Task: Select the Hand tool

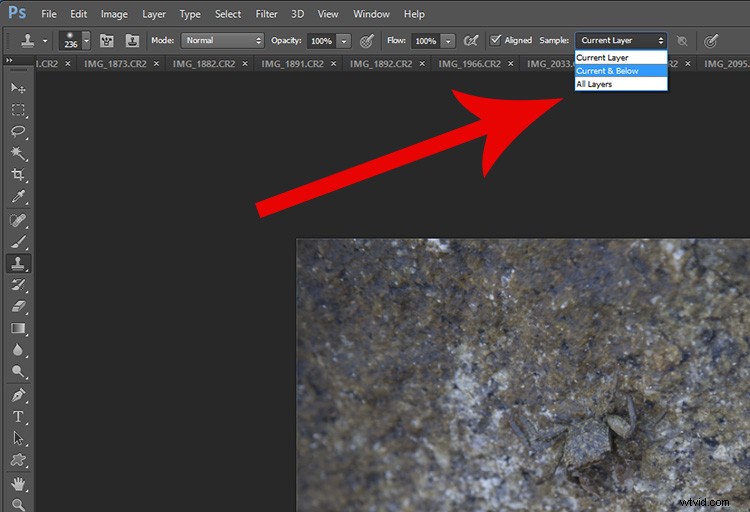Action: [18, 484]
